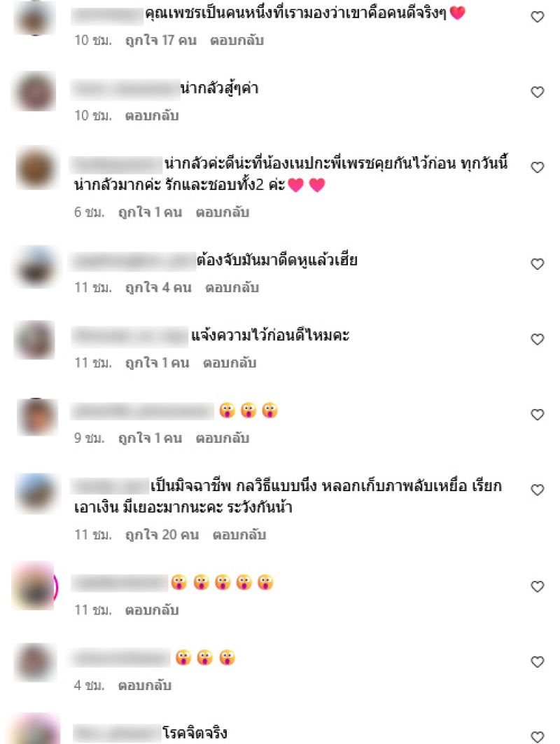Open the profile picture of the first commenter

(35, 17)
